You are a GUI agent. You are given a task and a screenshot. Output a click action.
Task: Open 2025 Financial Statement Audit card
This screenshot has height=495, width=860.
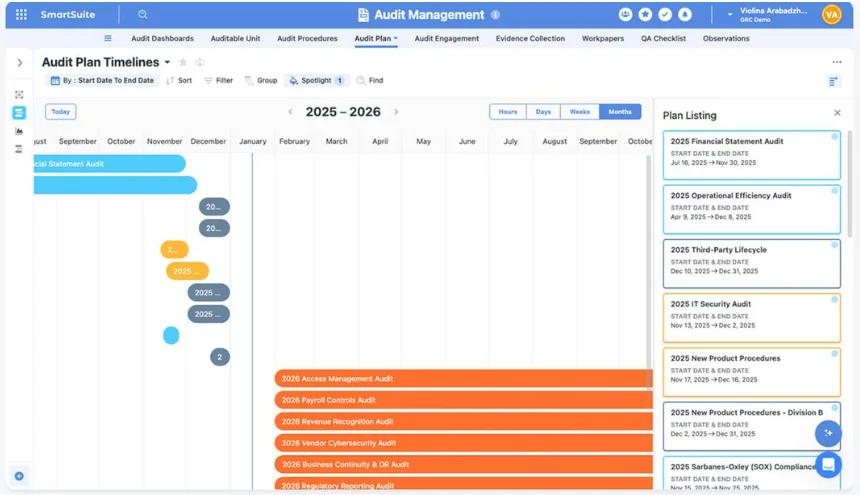tap(751, 155)
